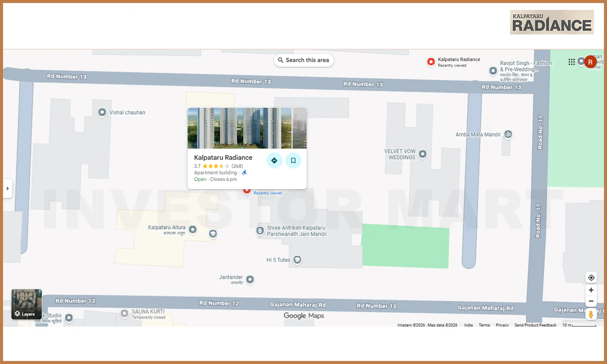Click the Terms link
Viewport: 607px width, 364px height.
(x=484, y=325)
